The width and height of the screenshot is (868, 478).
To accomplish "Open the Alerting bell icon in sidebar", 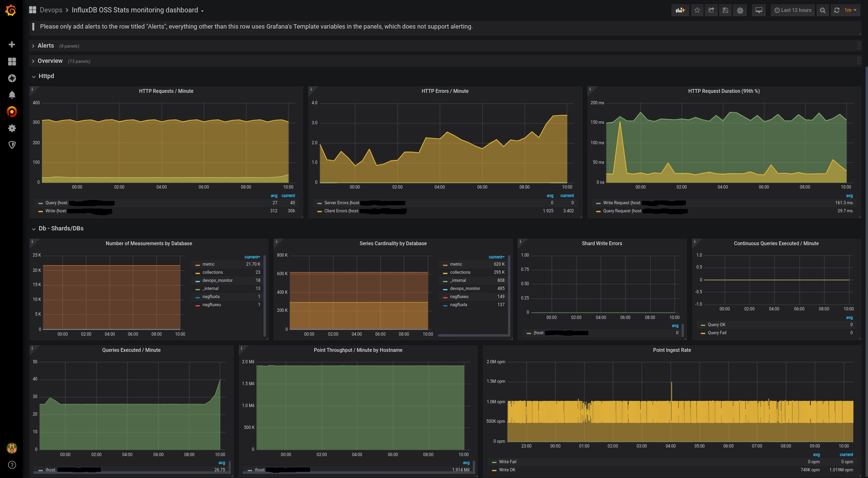I will [12, 95].
